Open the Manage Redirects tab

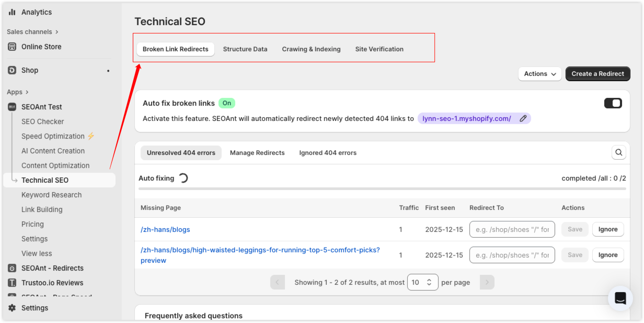point(257,153)
